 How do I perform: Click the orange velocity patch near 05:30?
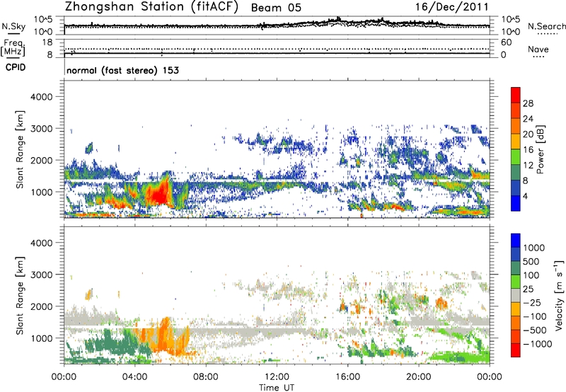pyautogui.click(x=164, y=334)
